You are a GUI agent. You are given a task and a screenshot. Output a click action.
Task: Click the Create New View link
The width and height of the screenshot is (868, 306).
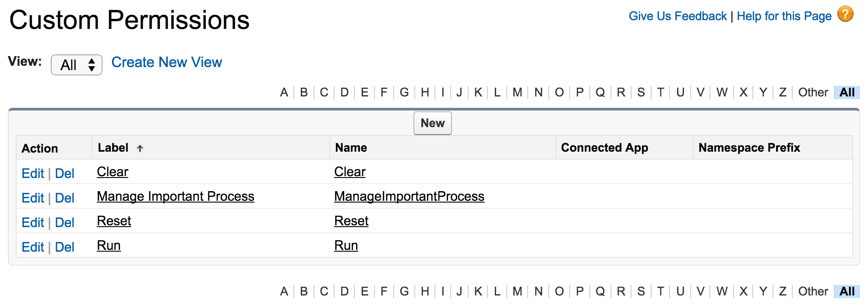[166, 62]
